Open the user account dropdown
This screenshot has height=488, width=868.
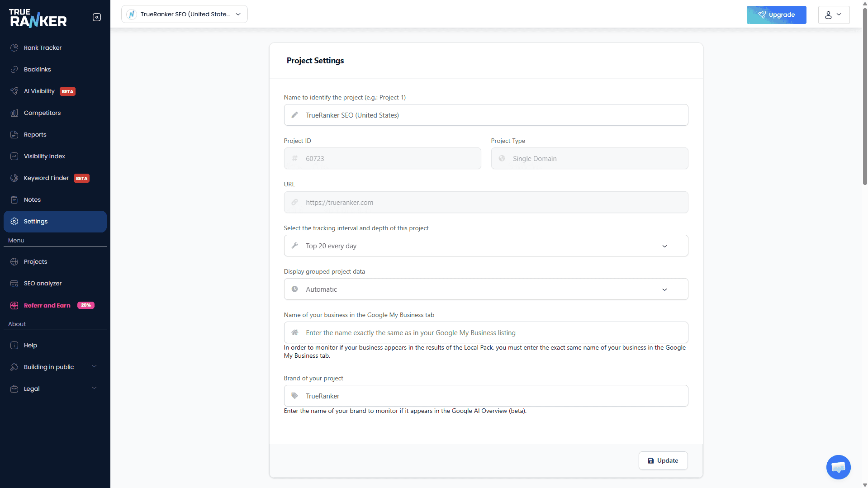[833, 15]
